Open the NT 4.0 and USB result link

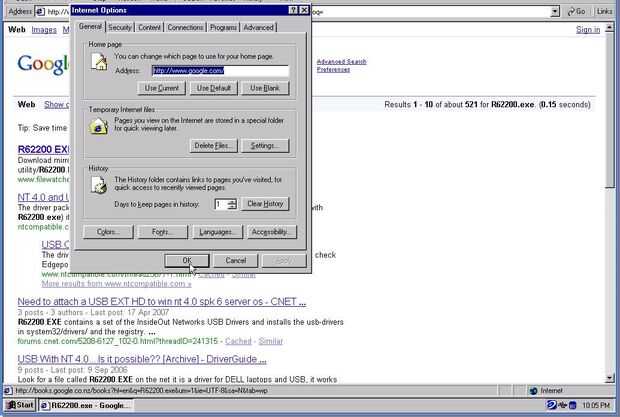[x=43, y=197]
